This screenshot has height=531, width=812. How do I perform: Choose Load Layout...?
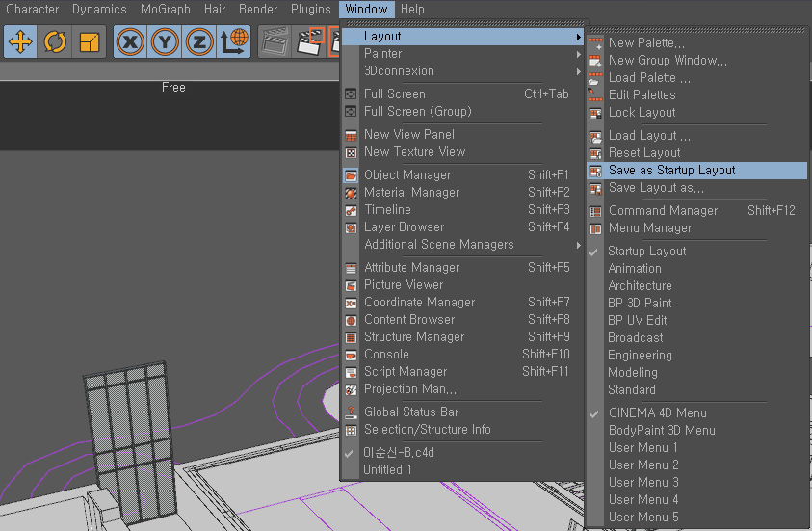coord(697,136)
